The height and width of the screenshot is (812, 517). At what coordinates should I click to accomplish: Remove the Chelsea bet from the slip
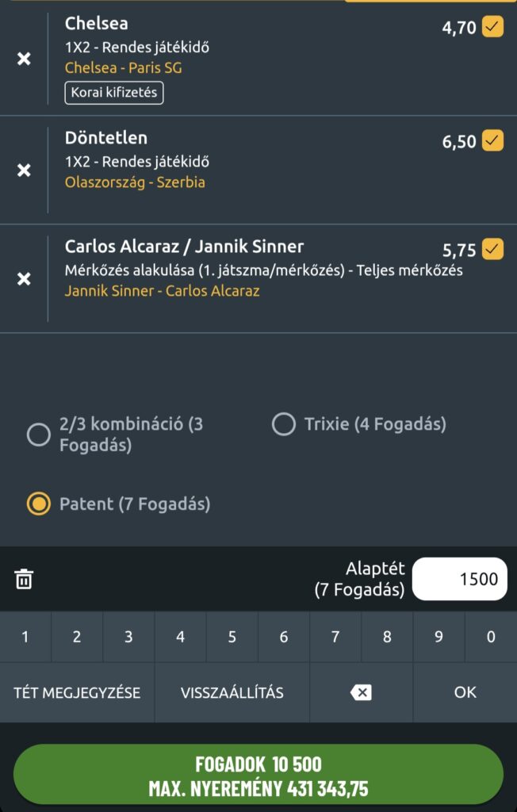(x=24, y=59)
